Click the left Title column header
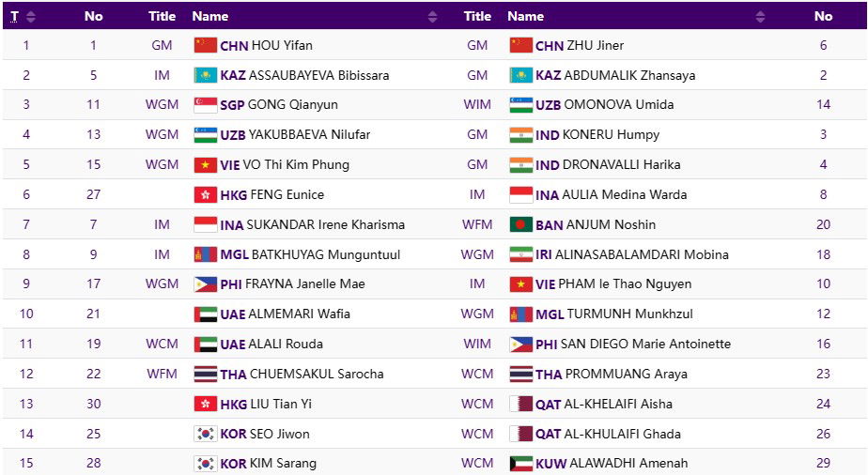The width and height of the screenshot is (868, 475). pyautogui.click(x=162, y=16)
